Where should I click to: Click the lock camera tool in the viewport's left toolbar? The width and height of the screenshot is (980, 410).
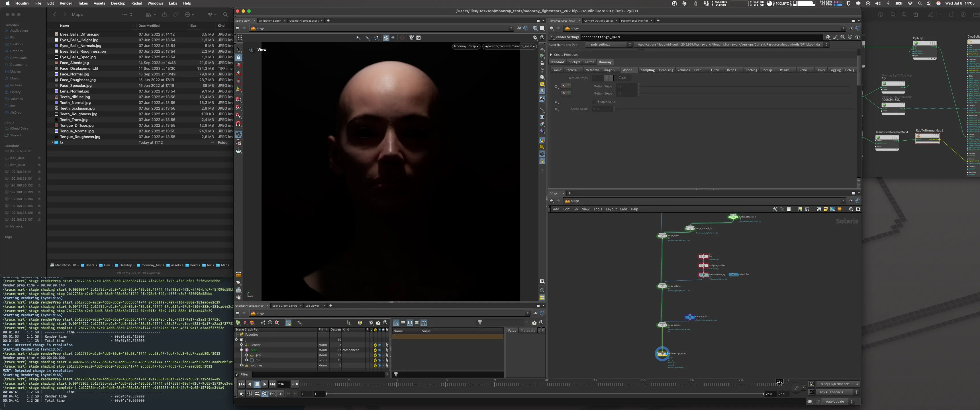(238, 58)
